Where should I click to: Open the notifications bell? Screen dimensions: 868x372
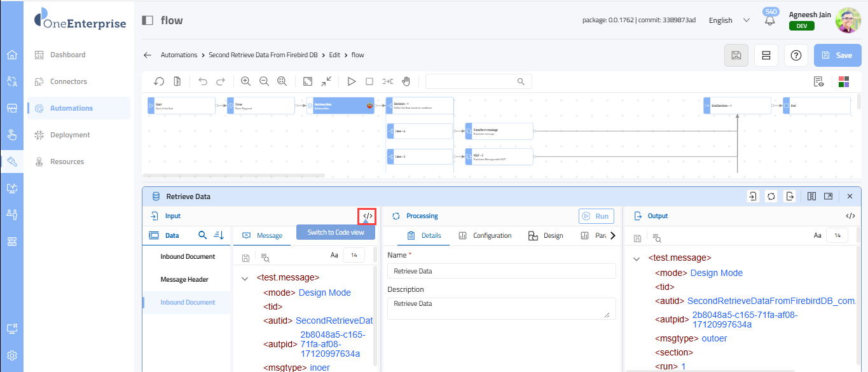pyautogui.click(x=770, y=20)
